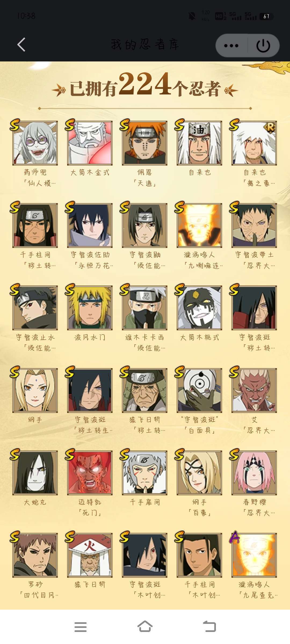This screenshot has width=290, height=644.
Task: Tap the power close mini-program icon
Action: point(263,46)
